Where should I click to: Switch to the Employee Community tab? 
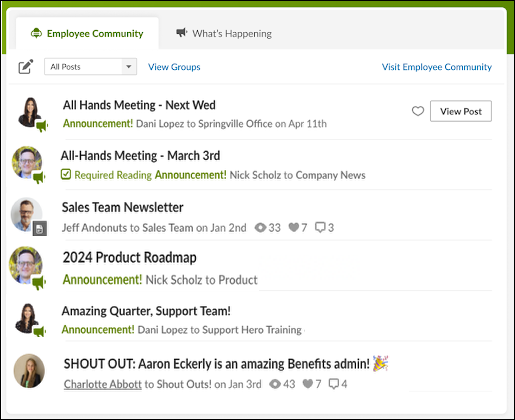pyautogui.click(x=87, y=33)
